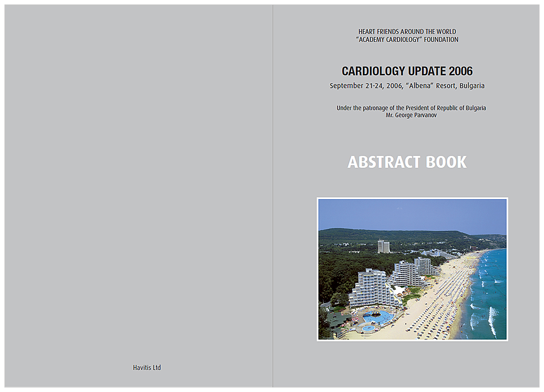Screen dimensions: 544x392
Task: Click the 'HEART FRIENDS AROUND THE WORLD' heading line
Action: tap(407, 32)
